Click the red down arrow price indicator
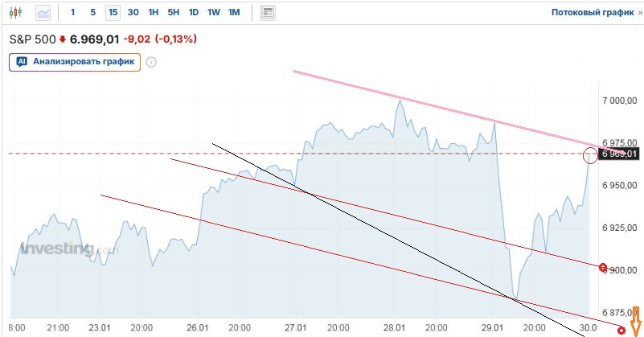Image resolution: width=644 pixels, height=337 pixels. (63, 39)
